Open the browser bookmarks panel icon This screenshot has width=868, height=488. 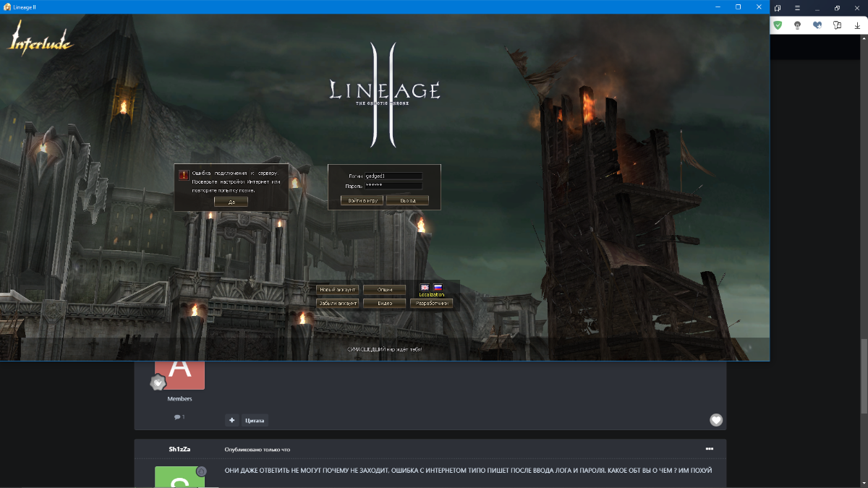coord(778,7)
